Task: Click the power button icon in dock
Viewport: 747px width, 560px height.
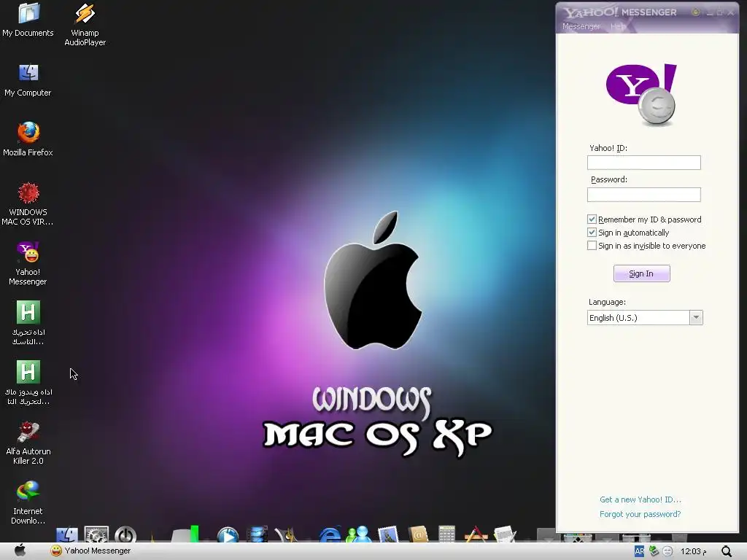Action: tap(125, 534)
